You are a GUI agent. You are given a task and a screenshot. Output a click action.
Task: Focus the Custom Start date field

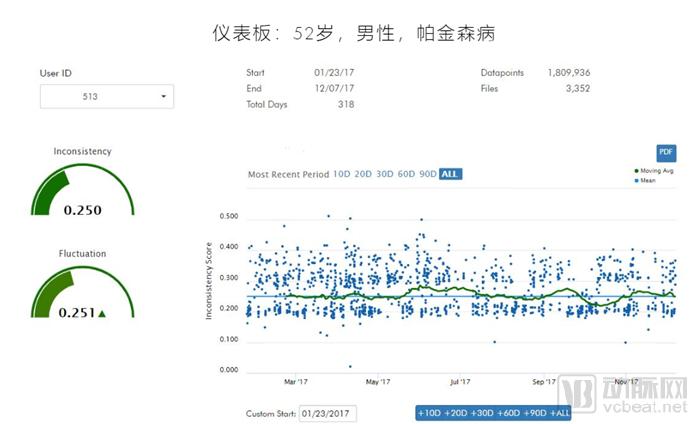(x=328, y=414)
